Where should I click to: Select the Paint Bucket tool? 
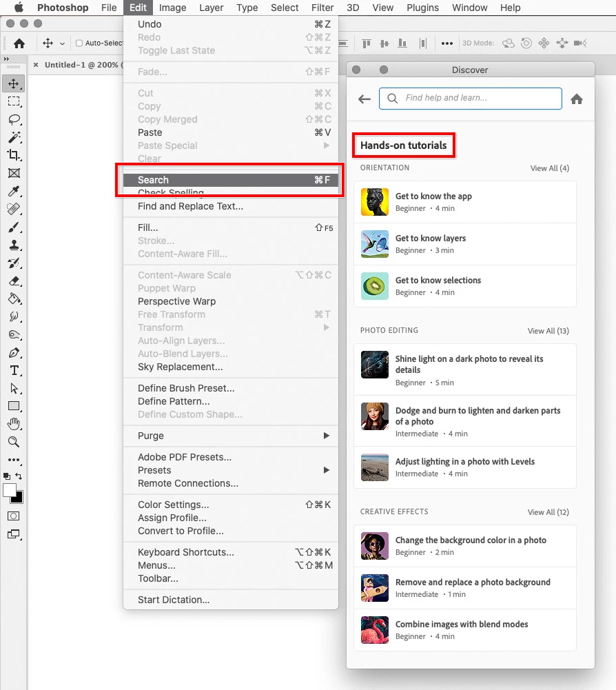[14, 298]
